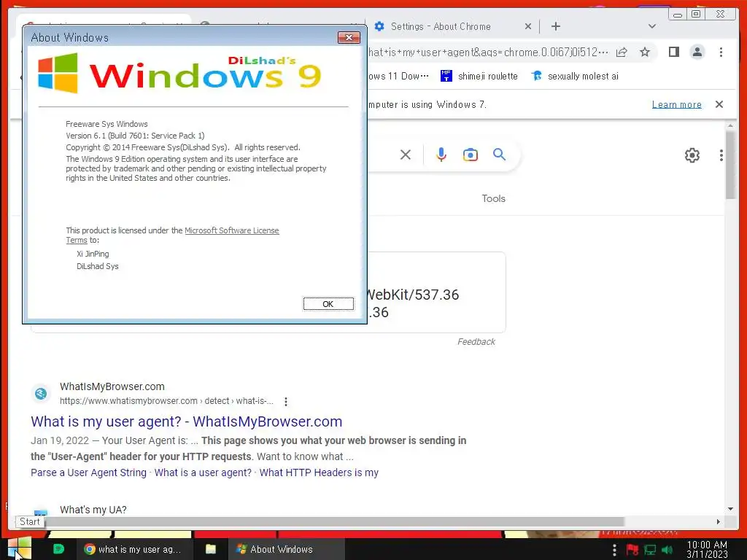Select the About Windows taskbar button
Image resolution: width=747 pixels, height=560 pixels.
286,549
